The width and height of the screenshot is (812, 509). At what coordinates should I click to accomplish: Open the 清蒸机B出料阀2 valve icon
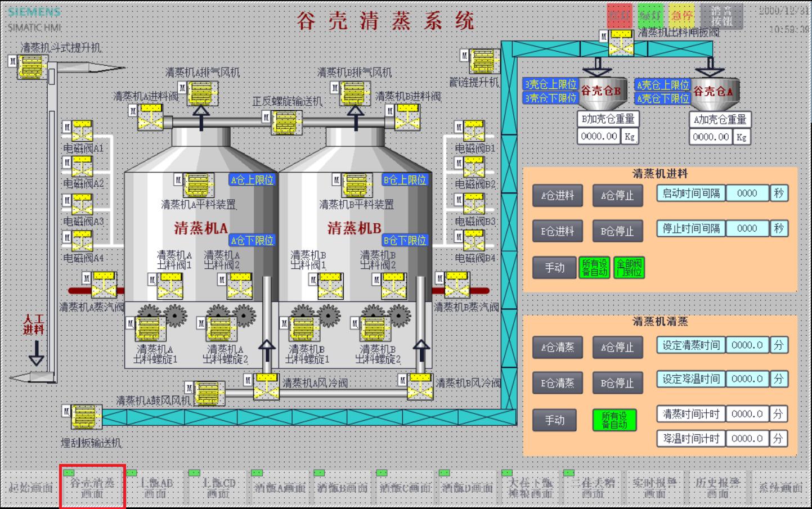click(x=393, y=286)
